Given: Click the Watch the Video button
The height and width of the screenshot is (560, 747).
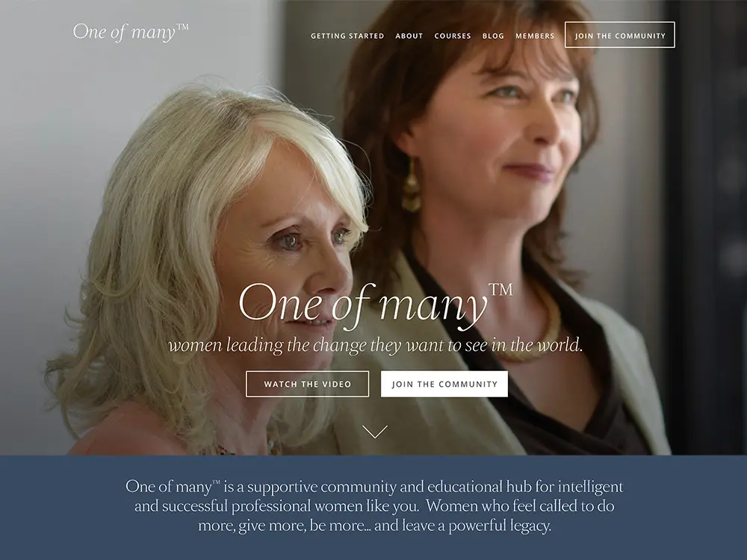Looking at the screenshot, I should pos(307,384).
